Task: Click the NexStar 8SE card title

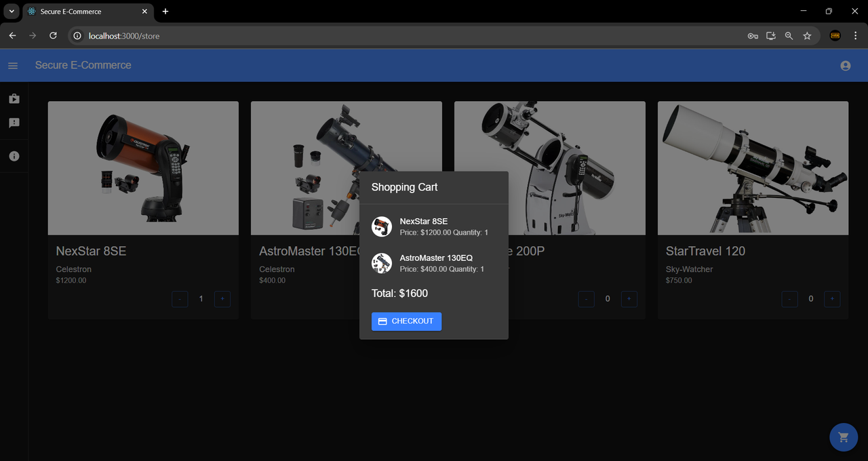Action: pyautogui.click(x=91, y=251)
